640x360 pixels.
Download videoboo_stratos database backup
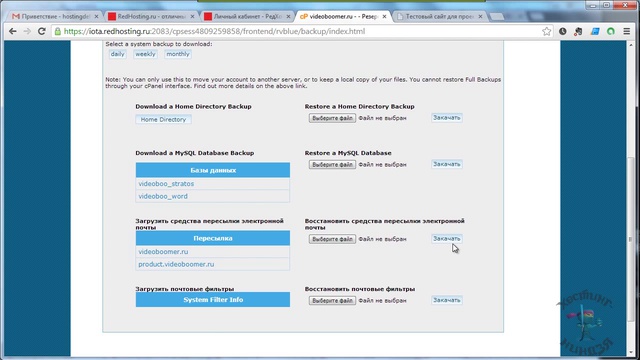click(x=166, y=184)
